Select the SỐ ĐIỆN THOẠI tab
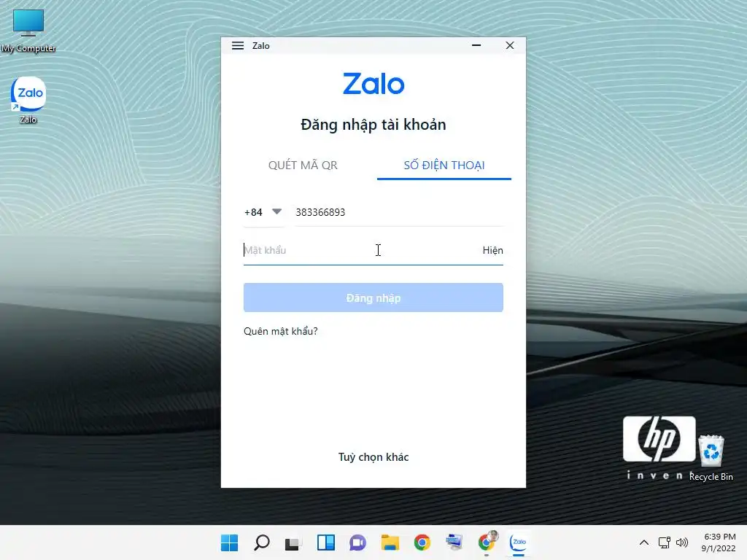This screenshot has height=560, width=747. click(444, 166)
